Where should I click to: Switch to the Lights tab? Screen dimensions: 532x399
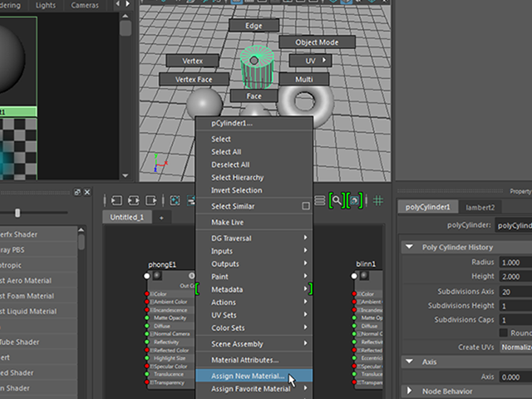(x=46, y=5)
